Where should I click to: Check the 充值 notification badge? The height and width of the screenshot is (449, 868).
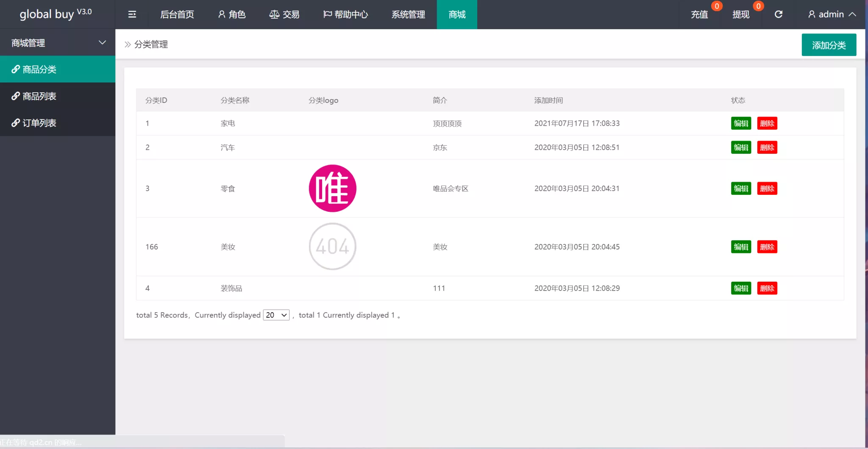(717, 6)
